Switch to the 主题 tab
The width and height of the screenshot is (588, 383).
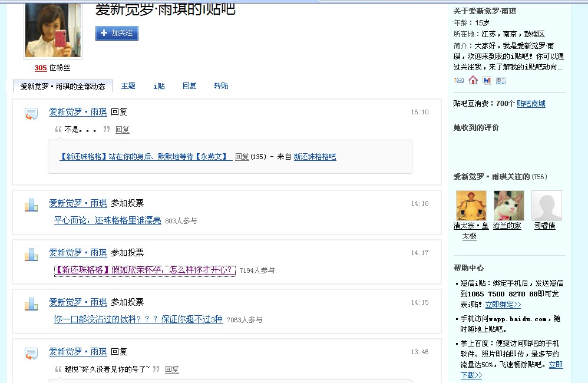coord(128,86)
